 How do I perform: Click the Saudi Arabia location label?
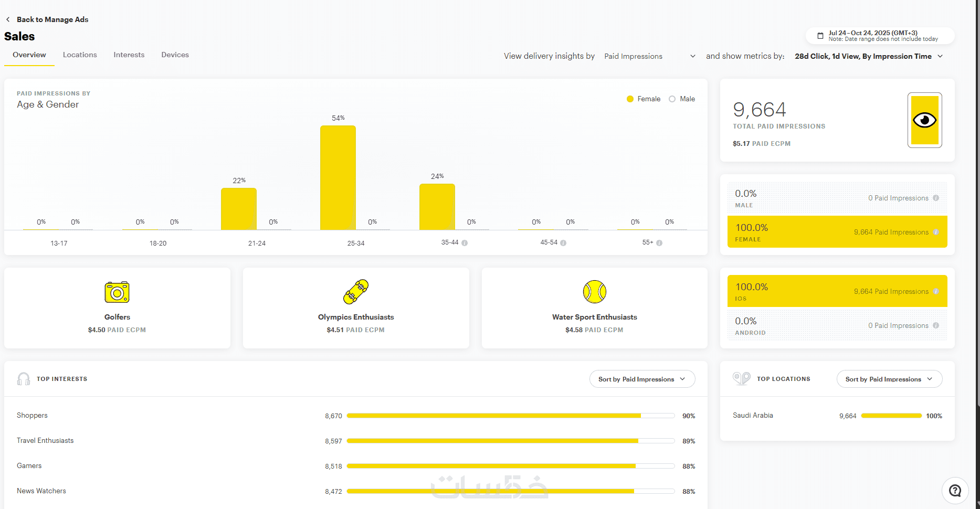pyautogui.click(x=753, y=415)
